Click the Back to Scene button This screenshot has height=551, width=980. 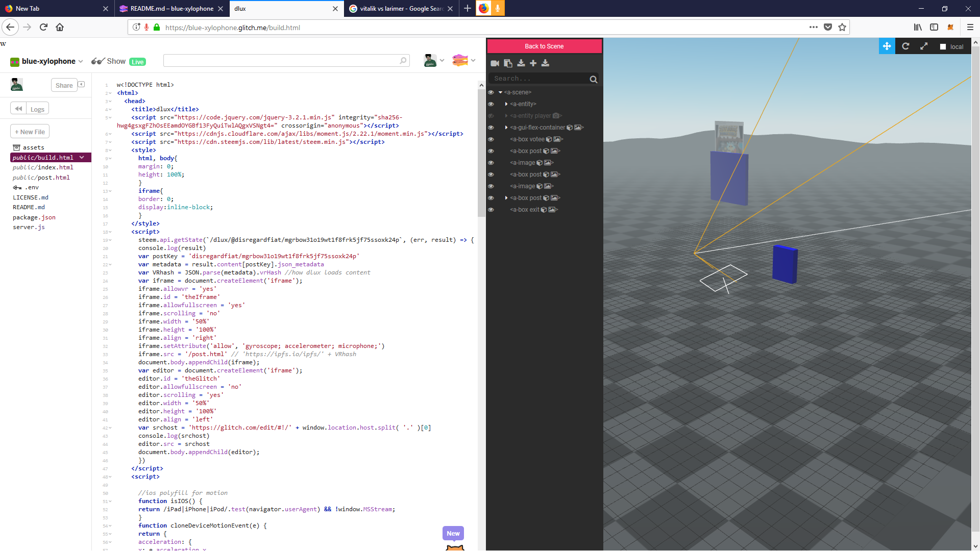click(x=544, y=46)
